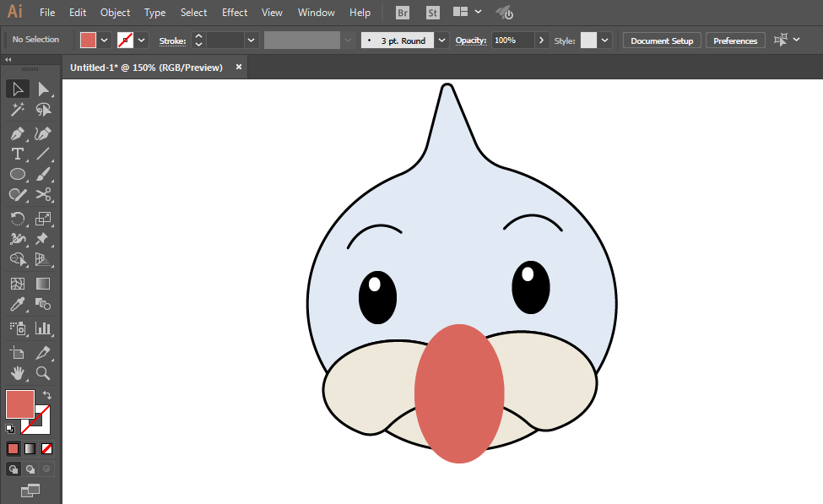Pick the Ellipse tool
The height and width of the screenshot is (504, 823).
(17, 175)
